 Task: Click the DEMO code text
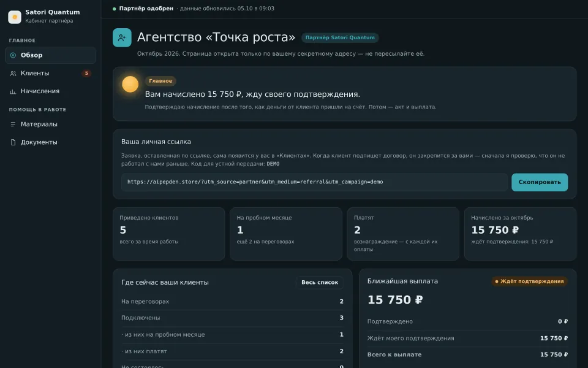pyautogui.click(x=273, y=164)
